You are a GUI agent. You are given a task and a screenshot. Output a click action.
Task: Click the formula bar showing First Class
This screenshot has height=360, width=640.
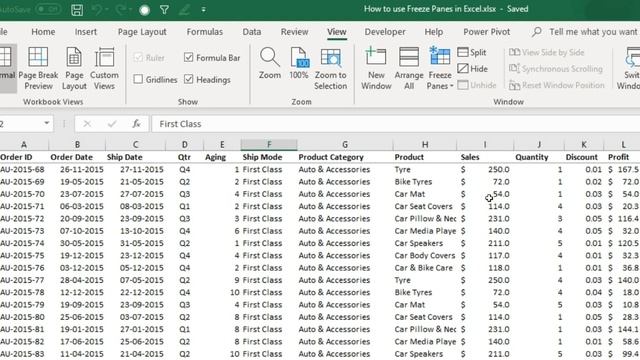point(395,124)
